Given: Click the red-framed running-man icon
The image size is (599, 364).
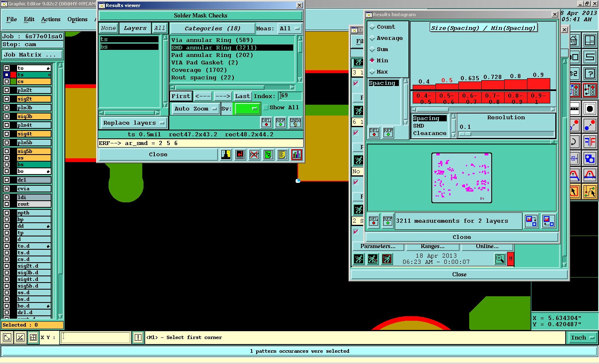Looking at the screenshot, I should [x=387, y=259].
